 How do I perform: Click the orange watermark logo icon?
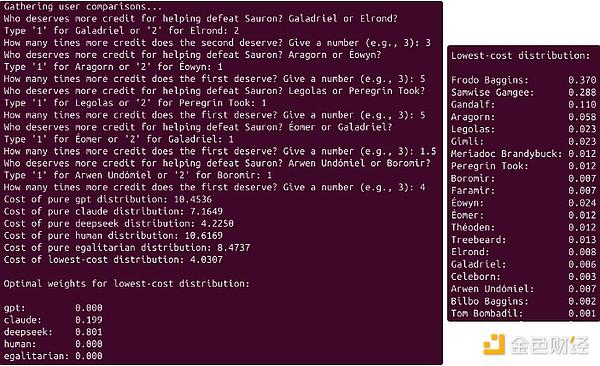pos(494,344)
